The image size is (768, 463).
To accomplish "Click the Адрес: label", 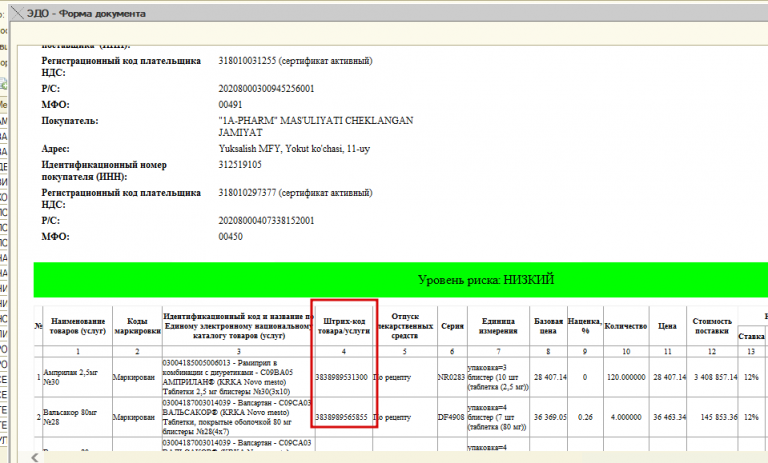I will (55, 148).
